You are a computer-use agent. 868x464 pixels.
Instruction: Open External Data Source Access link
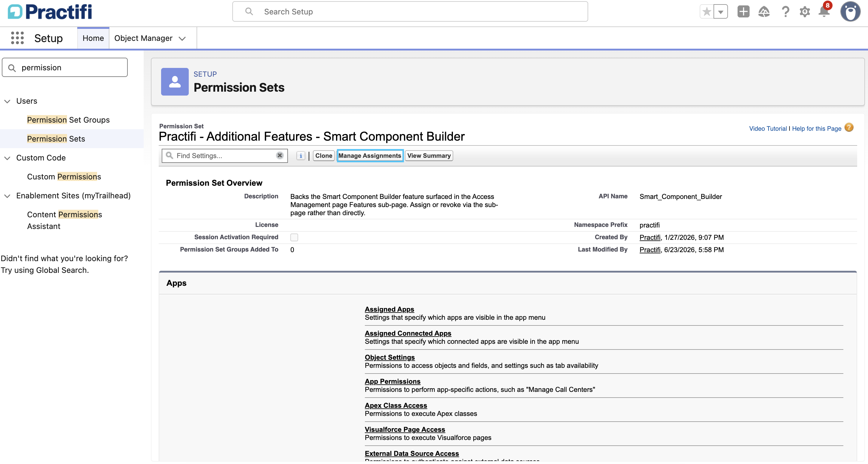(411, 453)
